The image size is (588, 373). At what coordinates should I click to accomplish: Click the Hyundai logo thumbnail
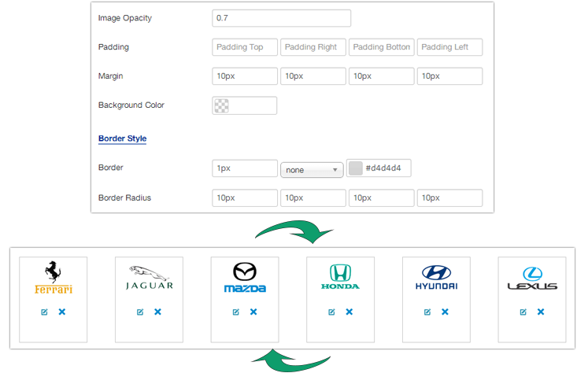coord(437,278)
